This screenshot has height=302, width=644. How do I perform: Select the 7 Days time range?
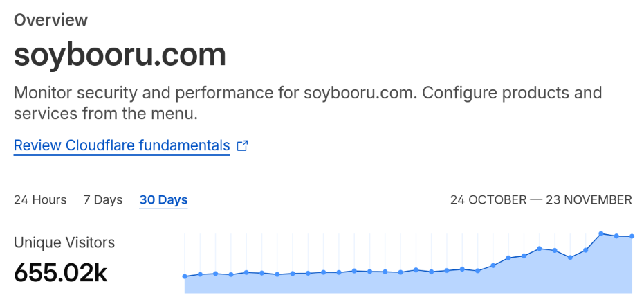click(103, 200)
